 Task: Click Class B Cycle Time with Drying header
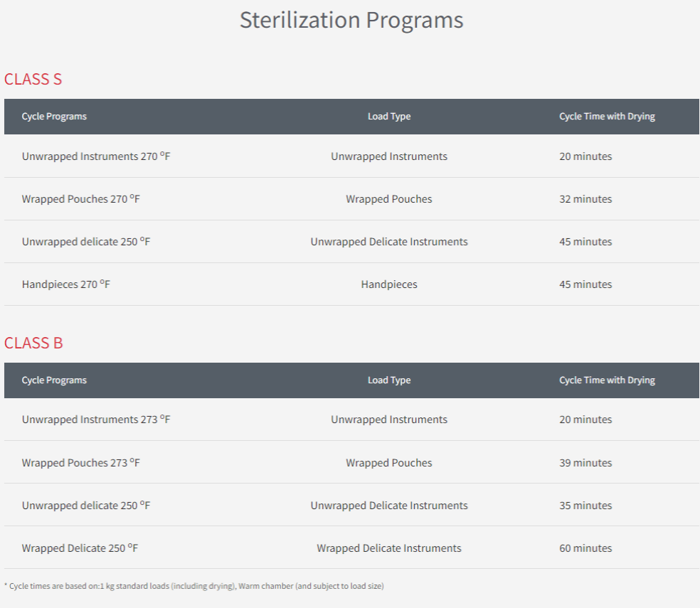(x=607, y=380)
